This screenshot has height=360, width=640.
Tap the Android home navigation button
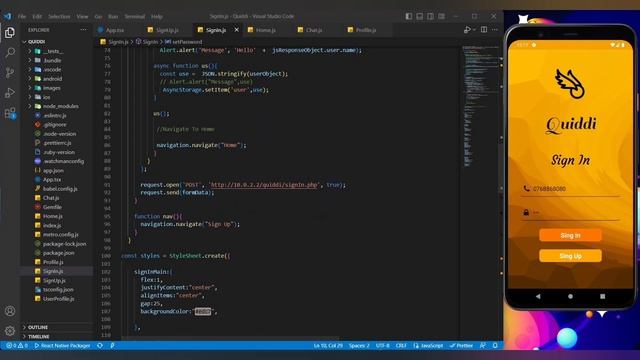click(570, 296)
